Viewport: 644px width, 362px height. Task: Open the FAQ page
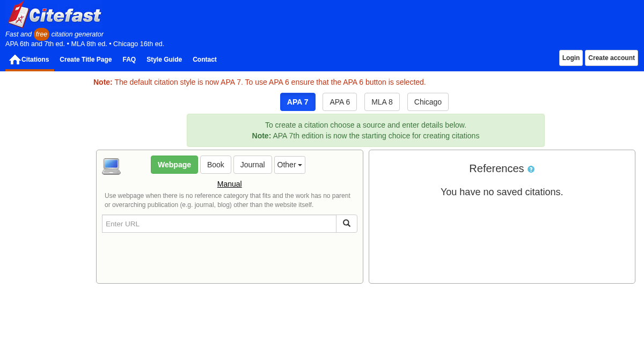click(129, 60)
